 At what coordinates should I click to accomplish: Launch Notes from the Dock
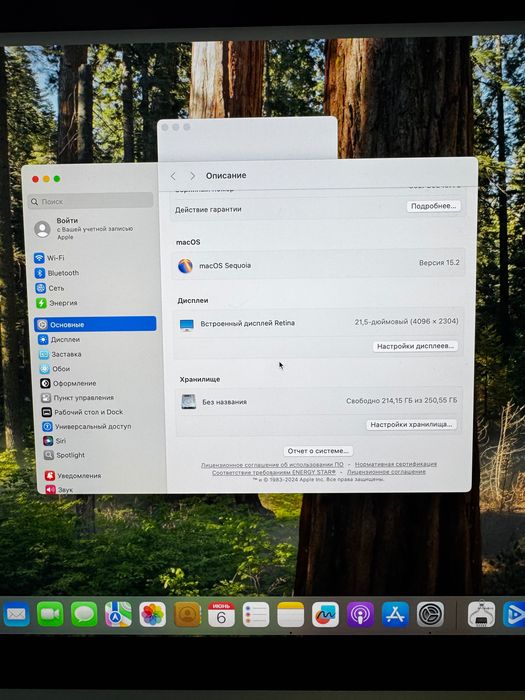(x=290, y=614)
